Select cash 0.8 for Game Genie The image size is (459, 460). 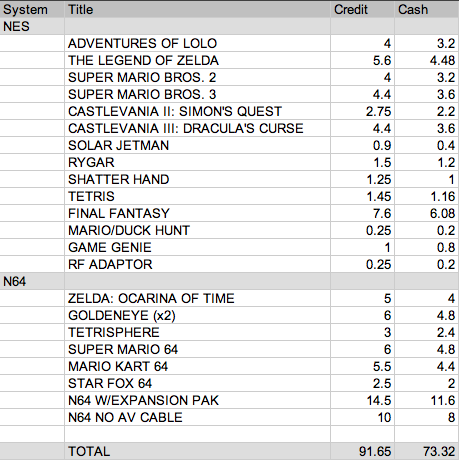point(427,247)
